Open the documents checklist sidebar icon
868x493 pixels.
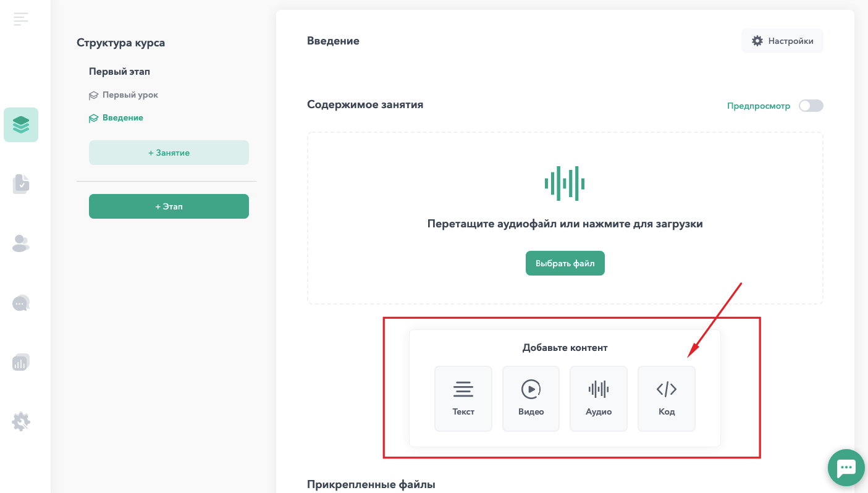(21, 184)
